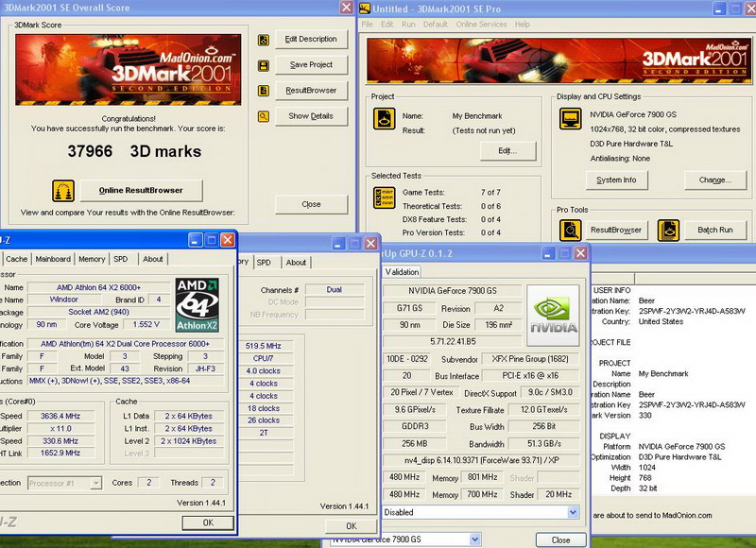The width and height of the screenshot is (756, 548).
Task: Open the Online ResultBrowser
Action: 141,191
